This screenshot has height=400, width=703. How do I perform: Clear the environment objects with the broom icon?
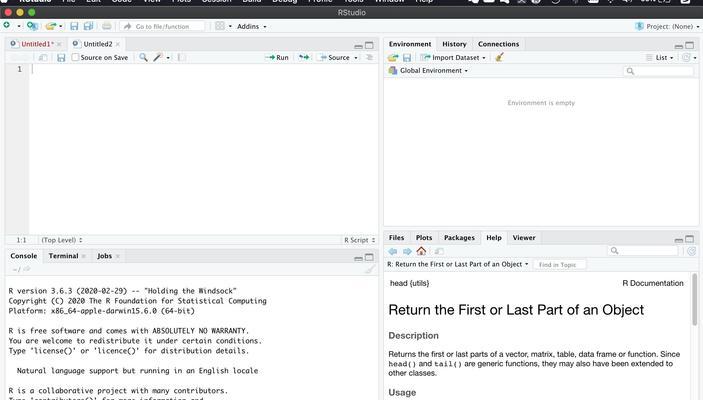(499, 57)
